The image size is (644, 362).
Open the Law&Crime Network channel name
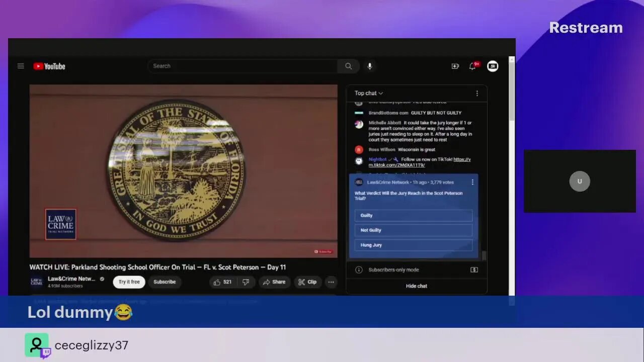[x=71, y=279]
